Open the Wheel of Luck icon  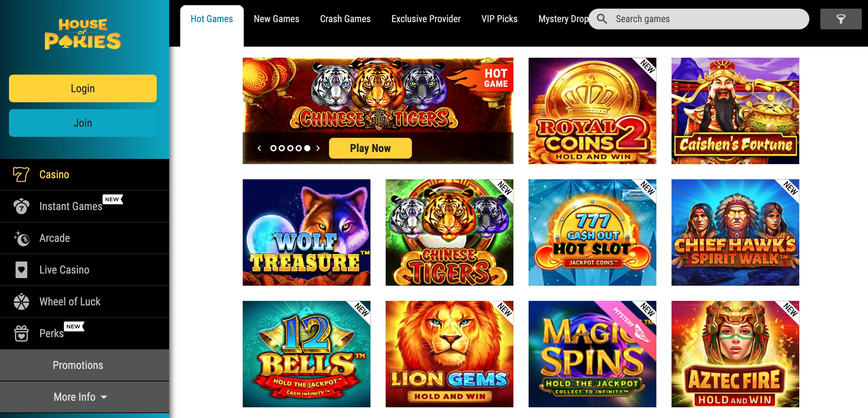tap(21, 302)
